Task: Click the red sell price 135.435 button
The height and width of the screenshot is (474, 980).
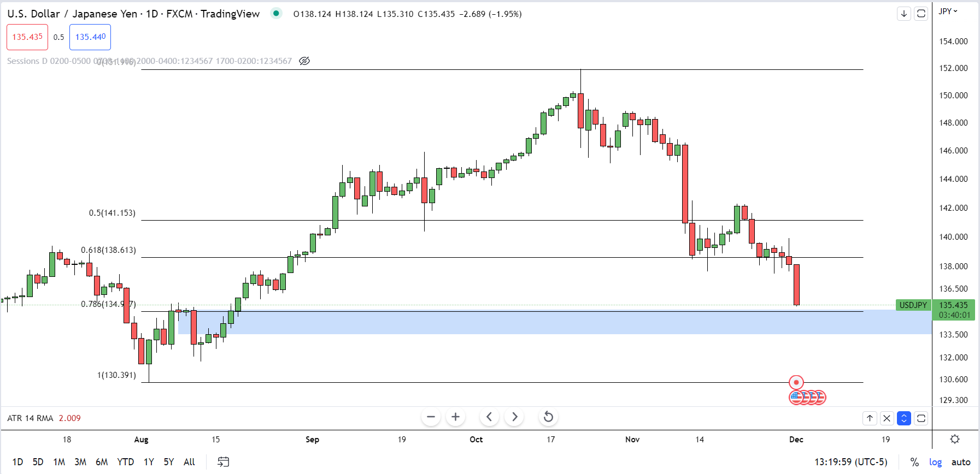Action: (27, 37)
